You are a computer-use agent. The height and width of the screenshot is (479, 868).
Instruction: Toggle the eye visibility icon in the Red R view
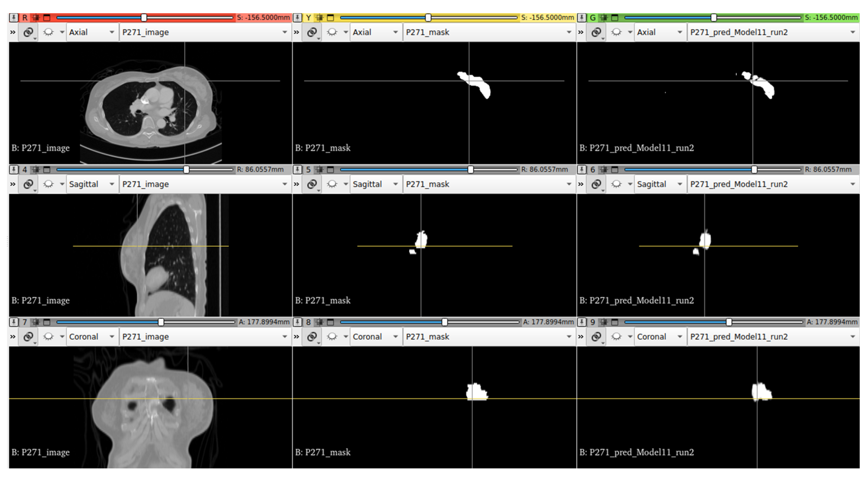pyautogui.click(x=48, y=32)
